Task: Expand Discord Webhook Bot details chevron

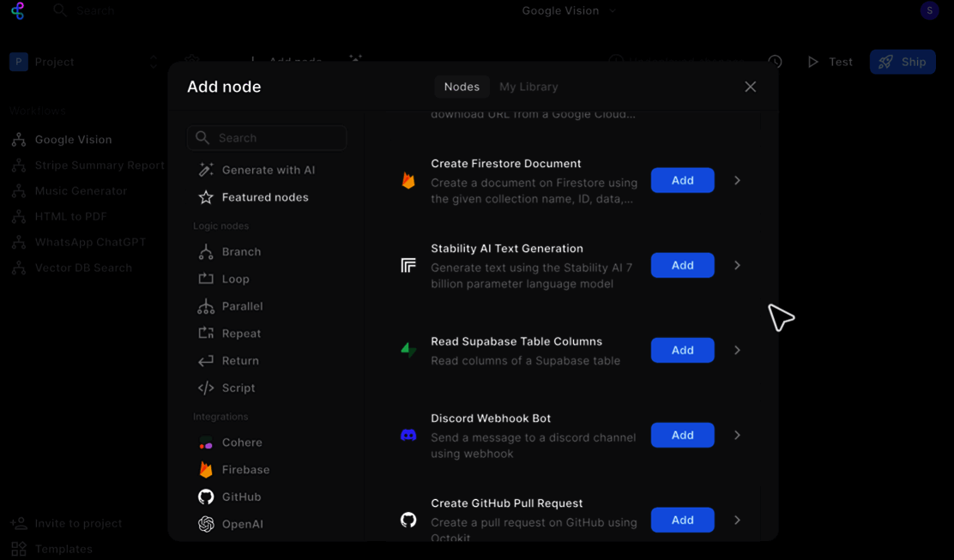Action: pyautogui.click(x=737, y=435)
